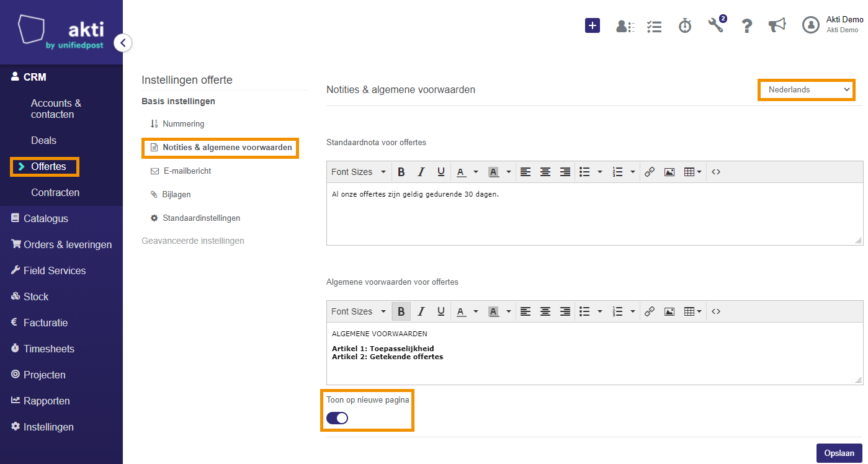Screen dimensions: 868x464
Task: Switch off Toon op nieuwe pagina toggle
Action: [338, 418]
